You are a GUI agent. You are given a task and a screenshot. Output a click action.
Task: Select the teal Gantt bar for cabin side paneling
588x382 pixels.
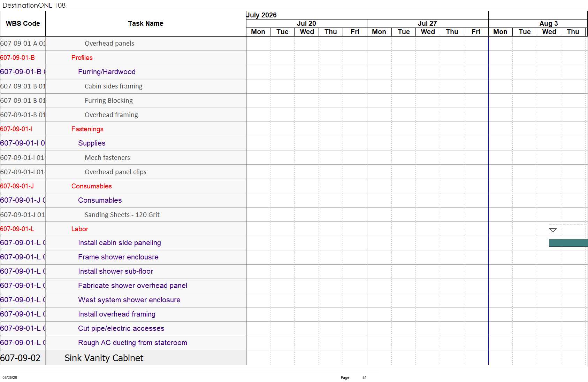click(568, 243)
